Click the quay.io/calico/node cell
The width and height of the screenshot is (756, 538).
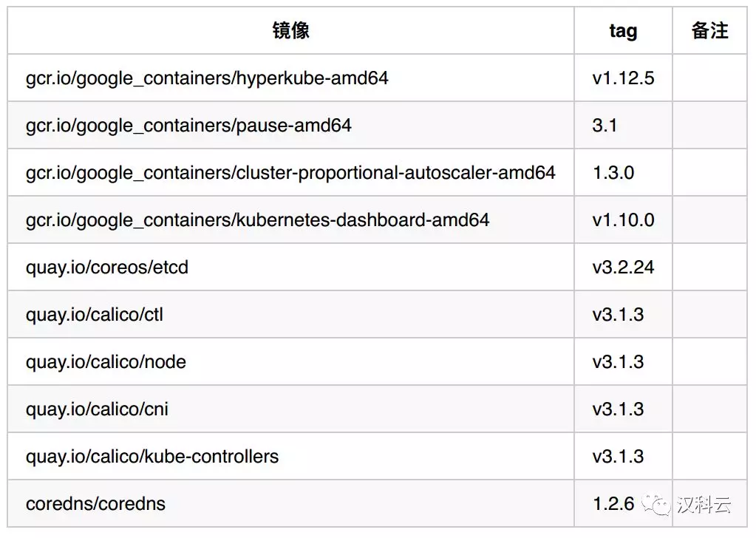pyautogui.click(x=290, y=361)
